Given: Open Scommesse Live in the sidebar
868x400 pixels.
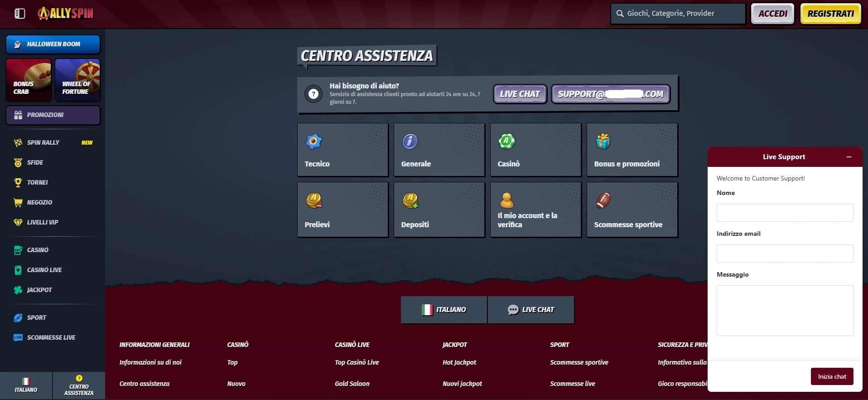Looking at the screenshot, I should click(x=53, y=337).
